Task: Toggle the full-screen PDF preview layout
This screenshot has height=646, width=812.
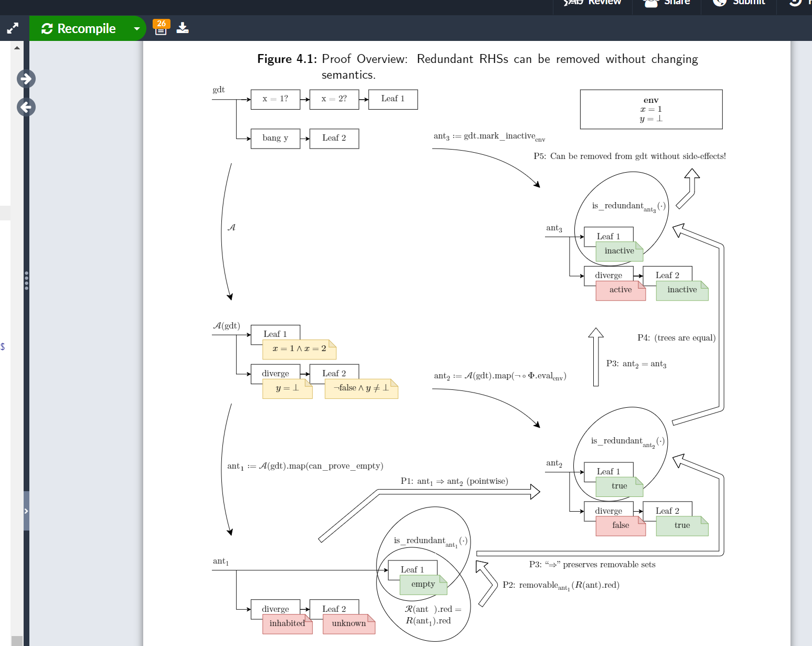Action: 13,28
